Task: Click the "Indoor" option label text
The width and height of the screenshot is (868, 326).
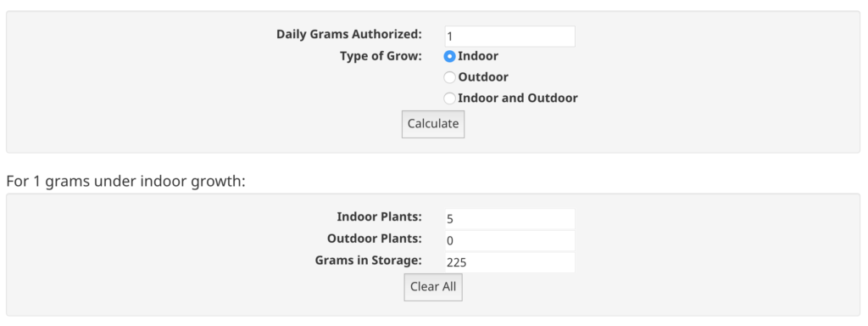Action: tap(478, 56)
